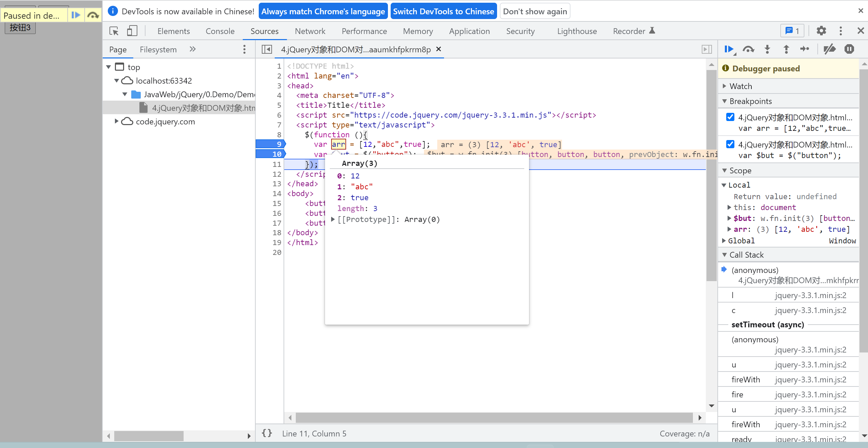
Task: Switch to the Elements tab
Action: click(173, 31)
